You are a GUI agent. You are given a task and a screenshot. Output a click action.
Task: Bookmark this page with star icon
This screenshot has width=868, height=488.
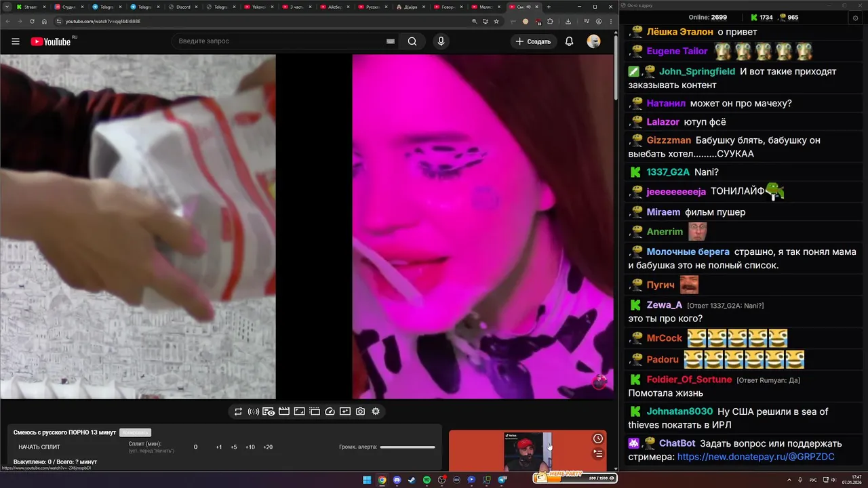496,21
